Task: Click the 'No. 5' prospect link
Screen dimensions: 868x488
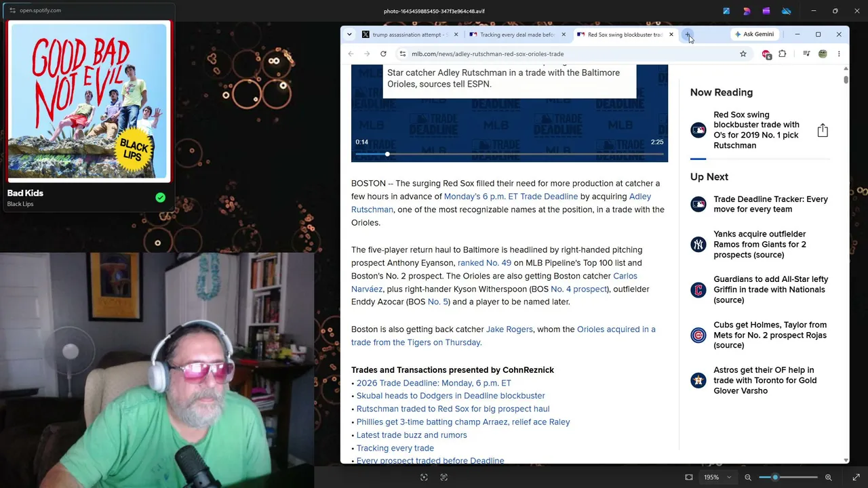Action: pyautogui.click(x=437, y=302)
